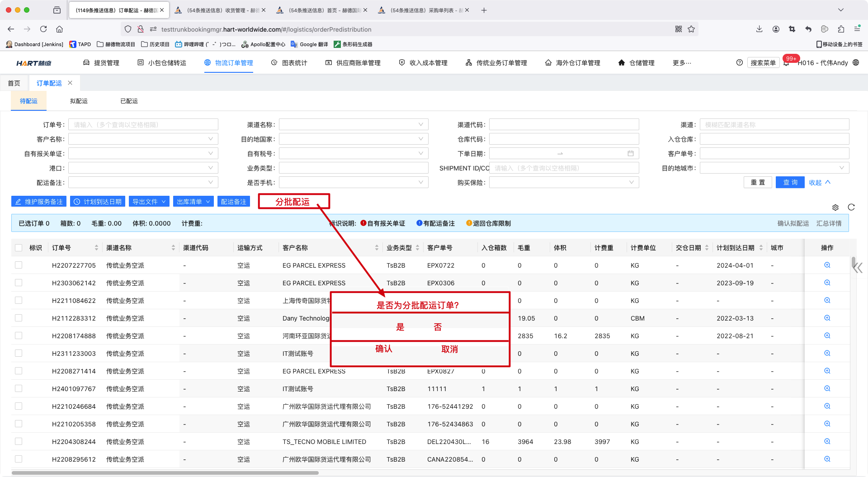Click the 重置 reset button
The width and height of the screenshot is (868, 477).
pyautogui.click(x=758, y=182)
